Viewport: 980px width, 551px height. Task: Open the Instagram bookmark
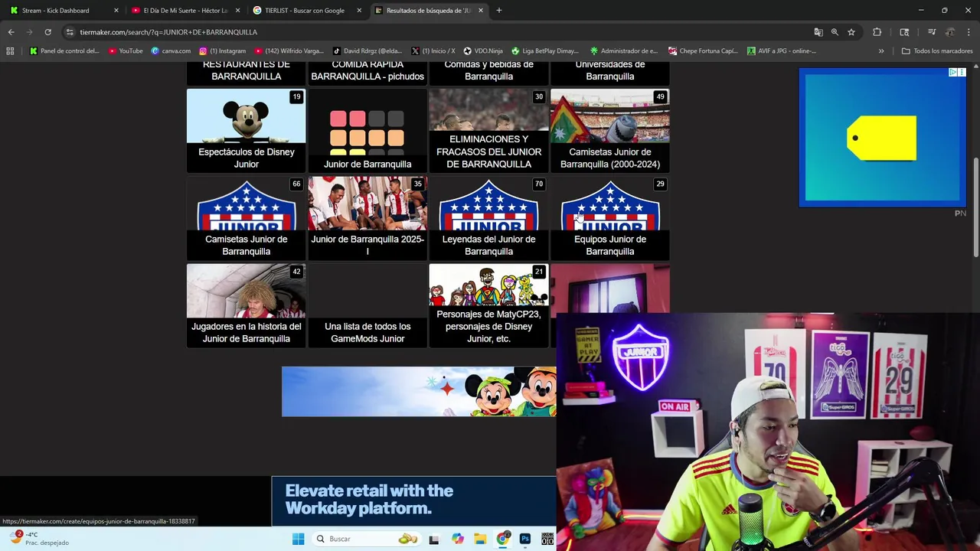(223, 51)
